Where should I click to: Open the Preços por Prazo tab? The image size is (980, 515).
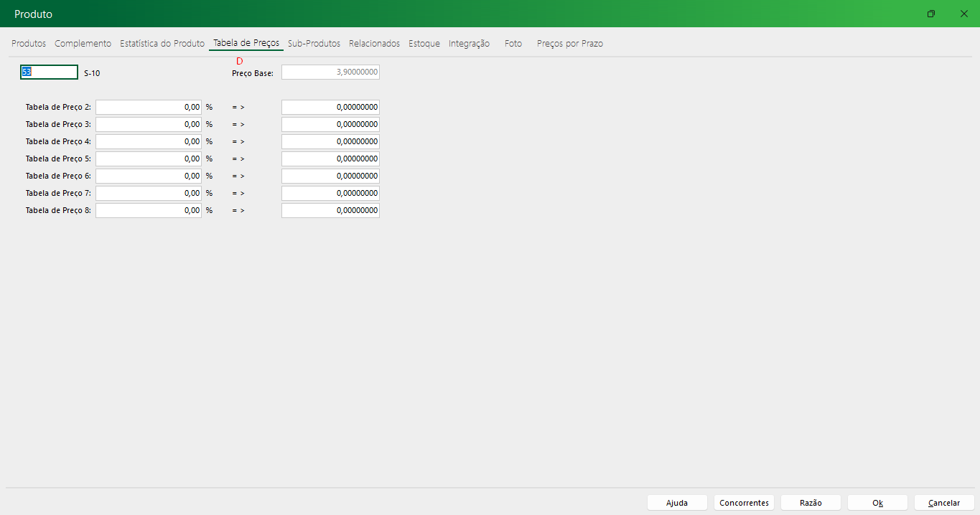[x=570, y=43]
